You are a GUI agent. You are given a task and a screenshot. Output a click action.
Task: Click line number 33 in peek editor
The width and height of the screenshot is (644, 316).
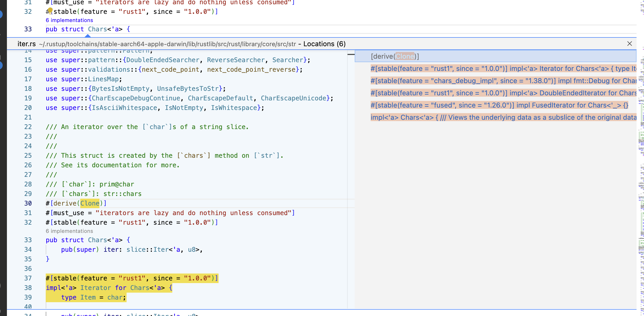coord(28,240)
